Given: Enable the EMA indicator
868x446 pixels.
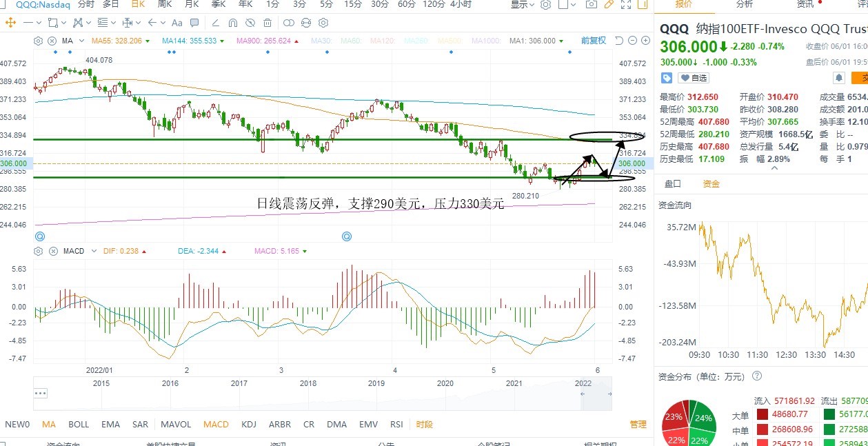Looking at the screenshot, I should point(110,425).
